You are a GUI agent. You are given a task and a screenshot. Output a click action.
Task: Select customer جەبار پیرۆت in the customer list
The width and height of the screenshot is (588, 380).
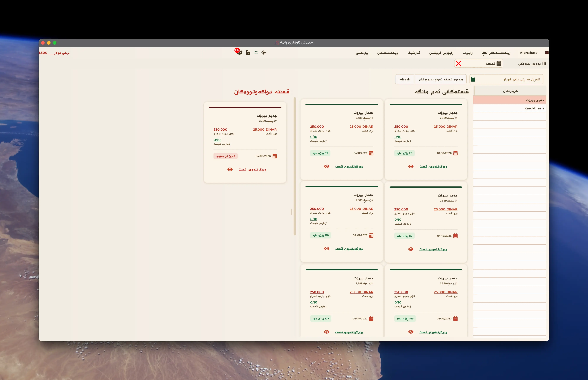pyautogui.click(x=510, y=100)
